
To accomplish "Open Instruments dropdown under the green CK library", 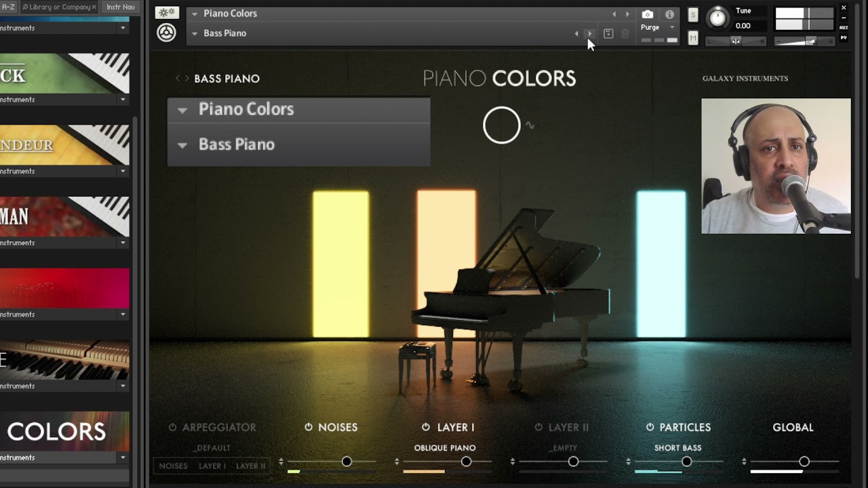I will pyautogui.click(x=123, y=100).
